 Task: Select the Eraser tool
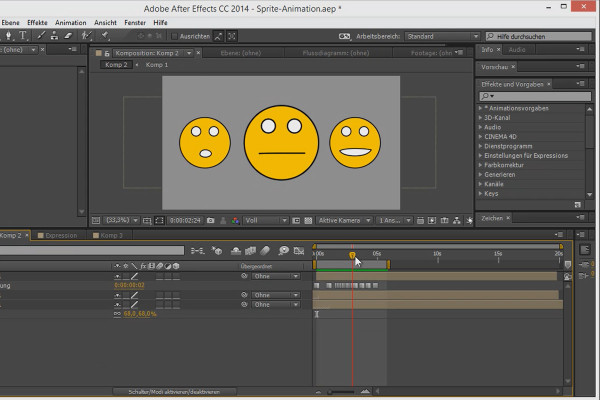coord(68,36)
